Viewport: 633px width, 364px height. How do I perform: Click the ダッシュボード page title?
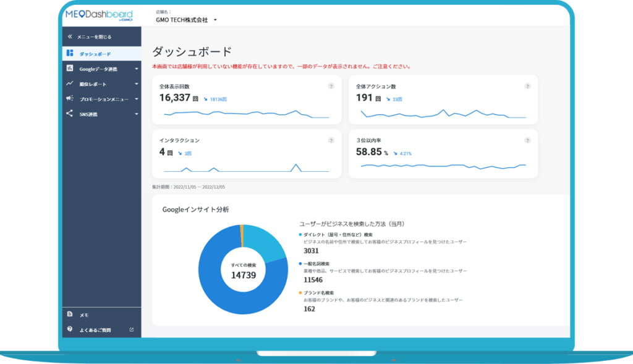[x=192, y=52]
